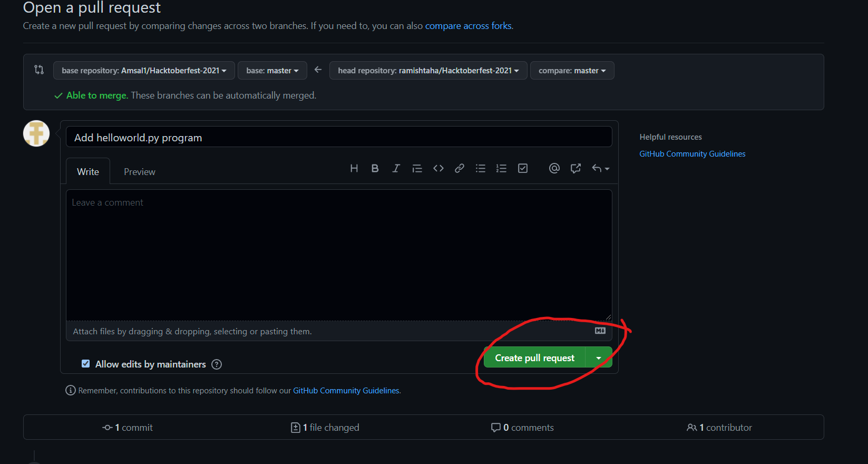Open the compare across forks link
868x464 pixels.
(x=469, y=26)
